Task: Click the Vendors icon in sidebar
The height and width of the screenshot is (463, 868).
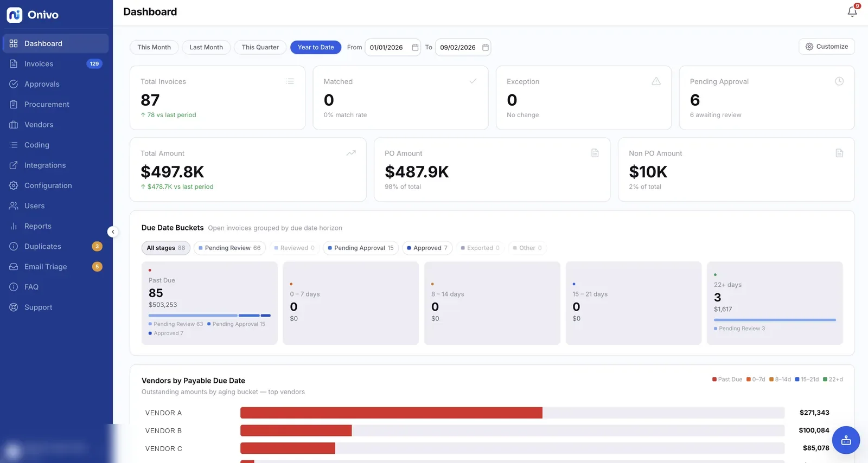Action: pyautogui.click(x=14, y=125)
